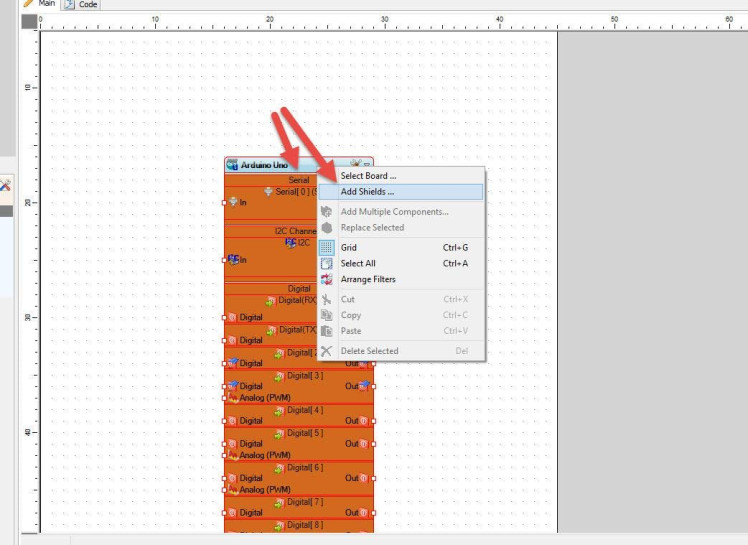This screenshot has width=748, height=545.
Task: Click tools icon on Arduino Uno header
Action: pos(355,164)
